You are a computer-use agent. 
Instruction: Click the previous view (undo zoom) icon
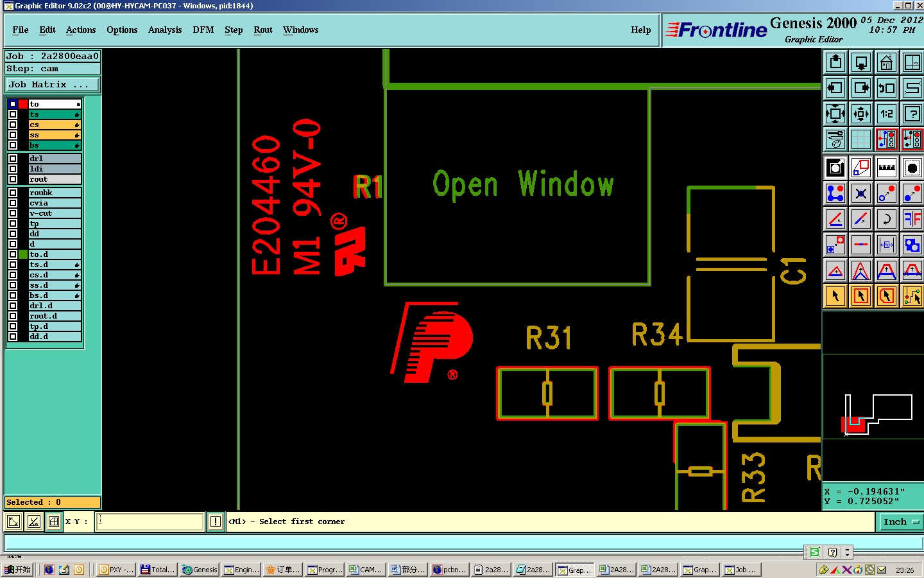(x=887, y=88)
